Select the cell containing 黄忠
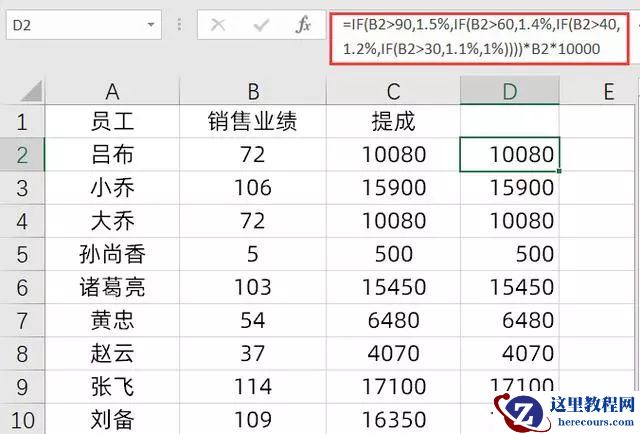 click(112, 320)
